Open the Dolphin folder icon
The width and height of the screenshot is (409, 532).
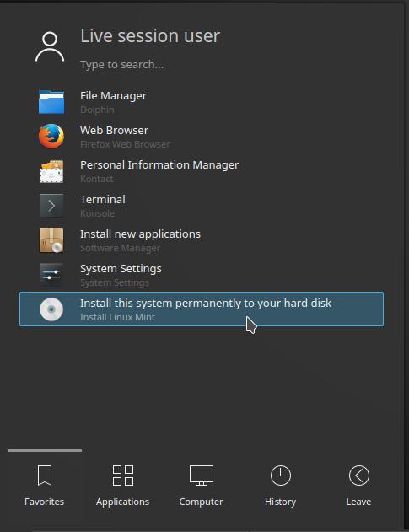(x=51, y=102)
